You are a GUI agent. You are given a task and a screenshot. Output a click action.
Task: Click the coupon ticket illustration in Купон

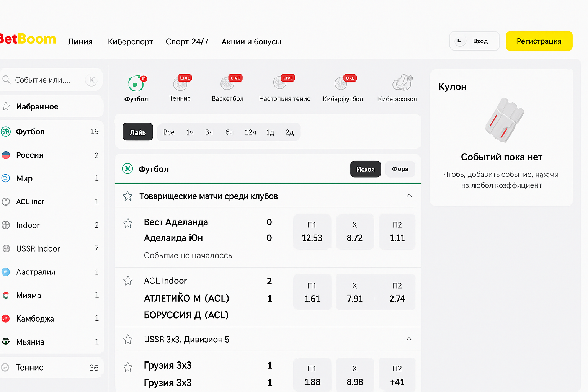(504, 120)
